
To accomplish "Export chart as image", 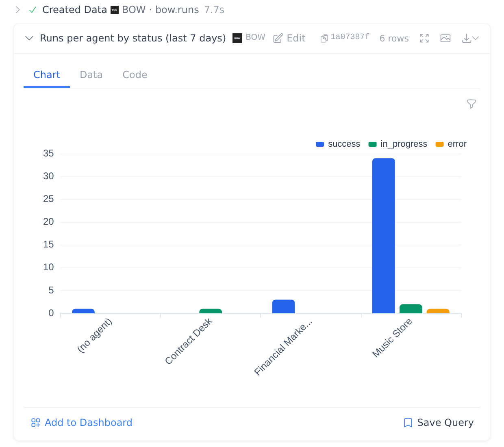I will 445,38.
